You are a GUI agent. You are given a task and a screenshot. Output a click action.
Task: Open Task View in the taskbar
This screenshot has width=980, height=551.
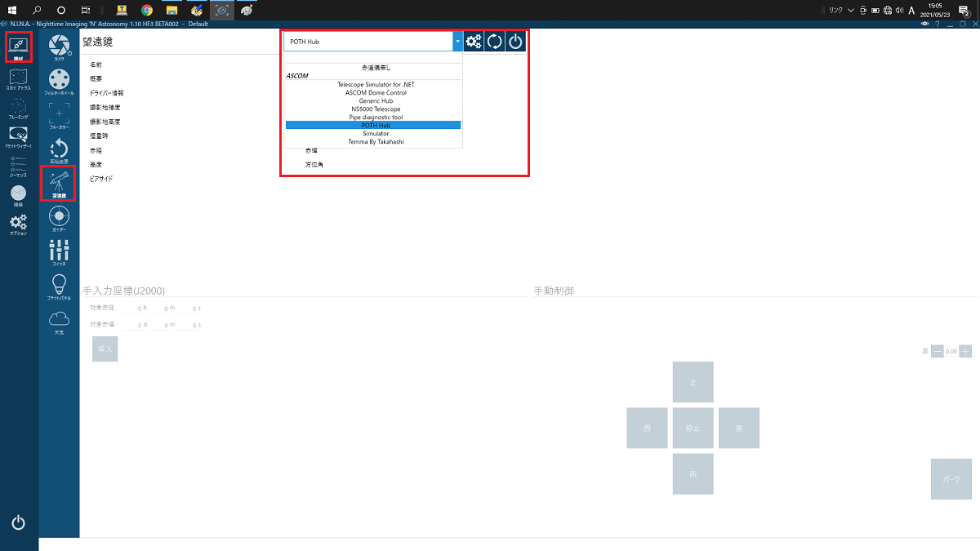[x=86, y=10]
